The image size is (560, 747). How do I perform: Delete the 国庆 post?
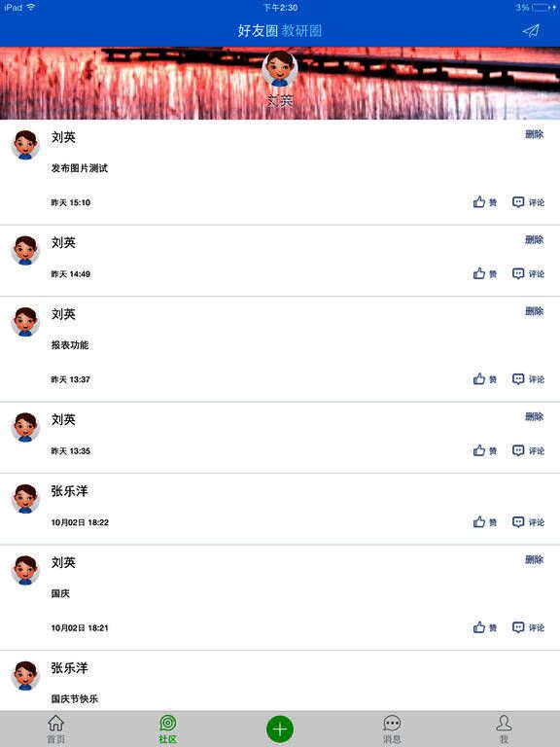click(x=535, y=560)
